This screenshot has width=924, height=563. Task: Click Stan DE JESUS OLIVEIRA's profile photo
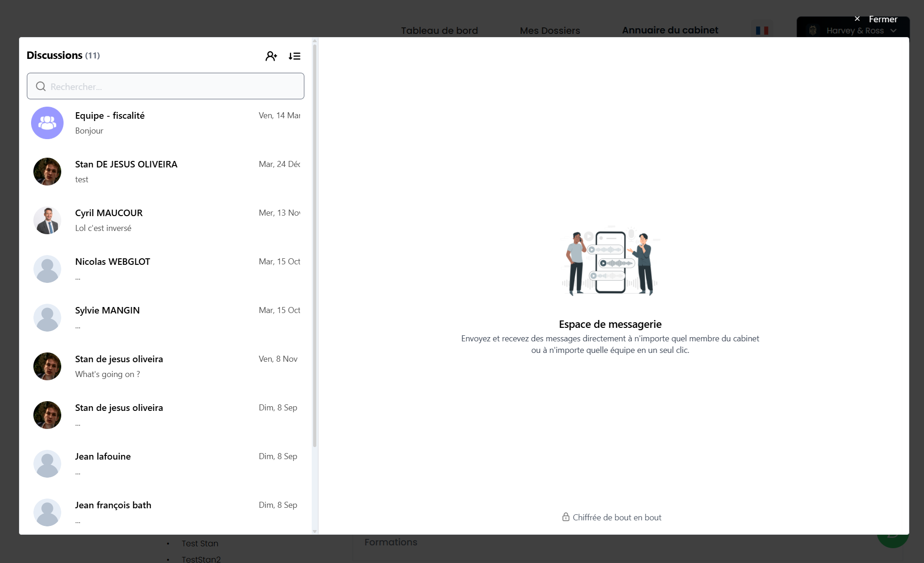(x=47, y=172)
